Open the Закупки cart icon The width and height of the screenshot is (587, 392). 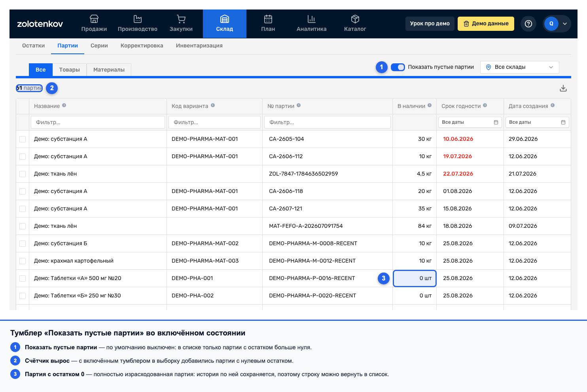click(181, 19)
